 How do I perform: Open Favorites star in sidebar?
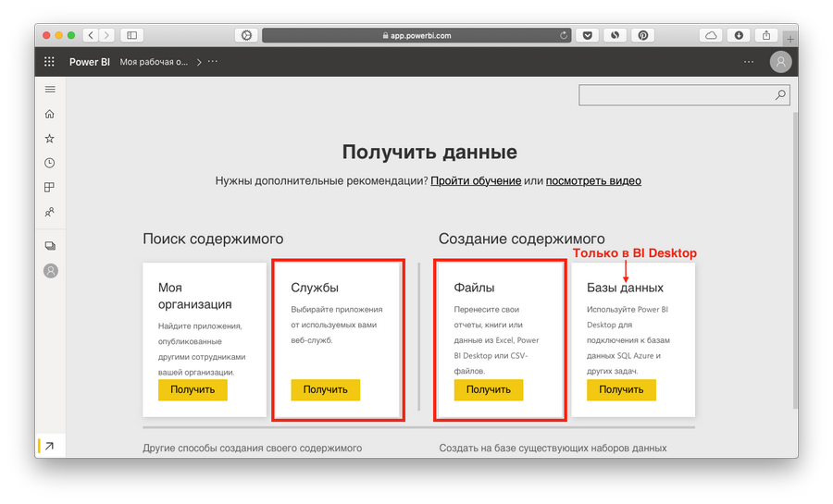click(50, 139)
